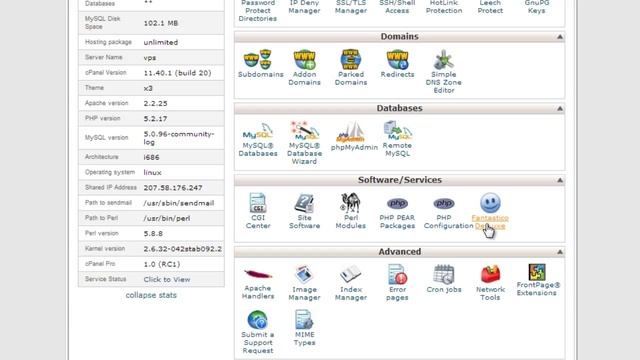Open Site Software
Screen dimensions: 640x360
point(304,203)
